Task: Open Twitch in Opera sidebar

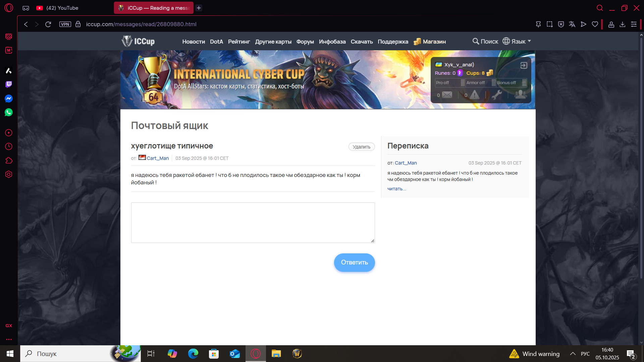Action: (9, 84)
